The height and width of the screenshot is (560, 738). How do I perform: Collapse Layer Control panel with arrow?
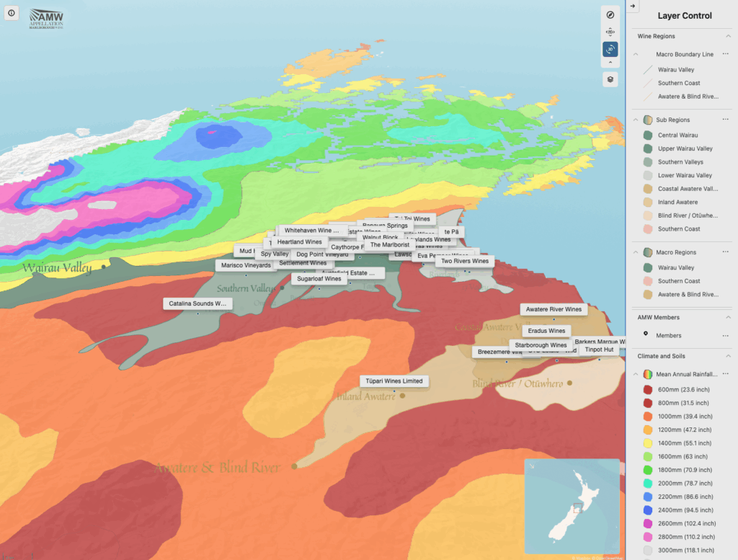pyautogui.click(x=633, y=6)
